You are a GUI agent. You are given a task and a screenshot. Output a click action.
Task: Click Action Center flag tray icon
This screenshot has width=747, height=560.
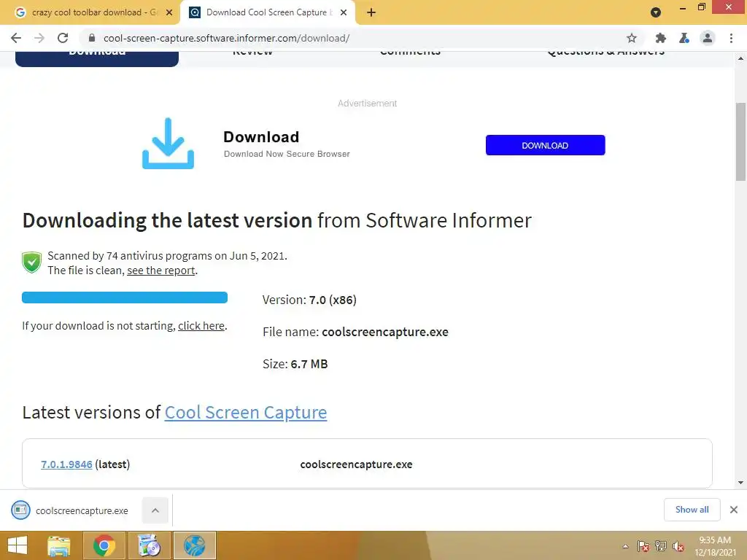643,546
